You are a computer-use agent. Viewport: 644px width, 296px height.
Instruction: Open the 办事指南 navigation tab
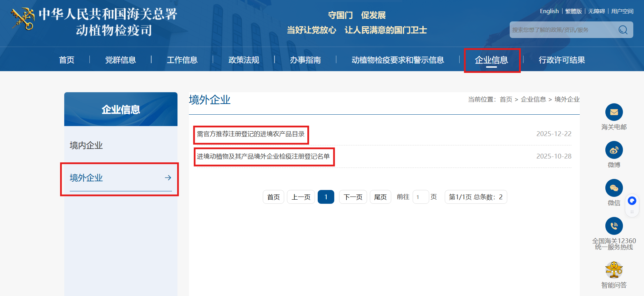(305, 60)
